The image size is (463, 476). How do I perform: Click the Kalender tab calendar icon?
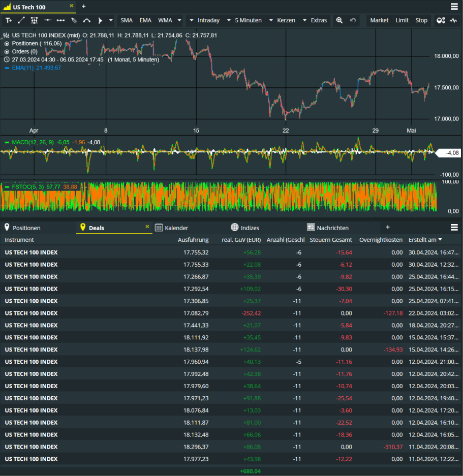pos(159,228)
